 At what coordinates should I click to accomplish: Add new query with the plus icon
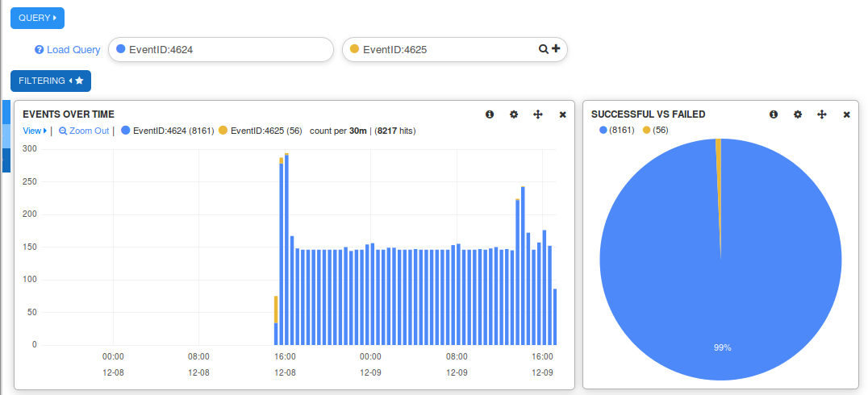pyautogui.click(x=556, y=49)
